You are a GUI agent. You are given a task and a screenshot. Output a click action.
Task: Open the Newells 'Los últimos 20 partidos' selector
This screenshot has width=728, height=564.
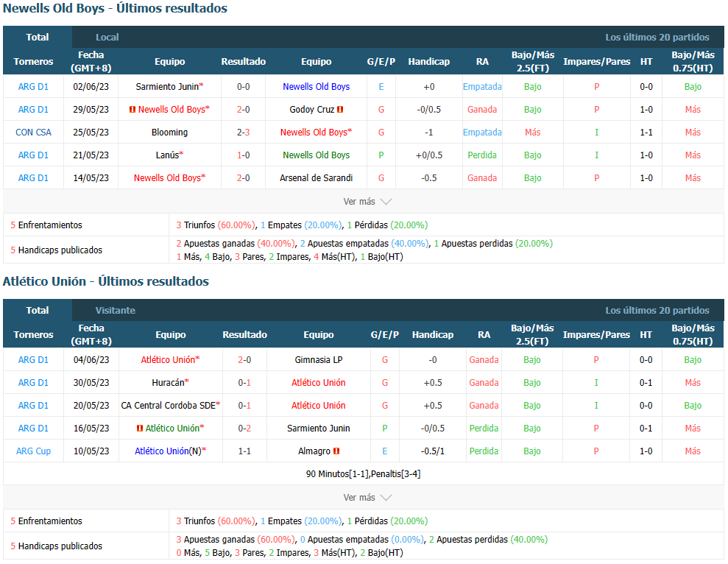tap(657, 37)
